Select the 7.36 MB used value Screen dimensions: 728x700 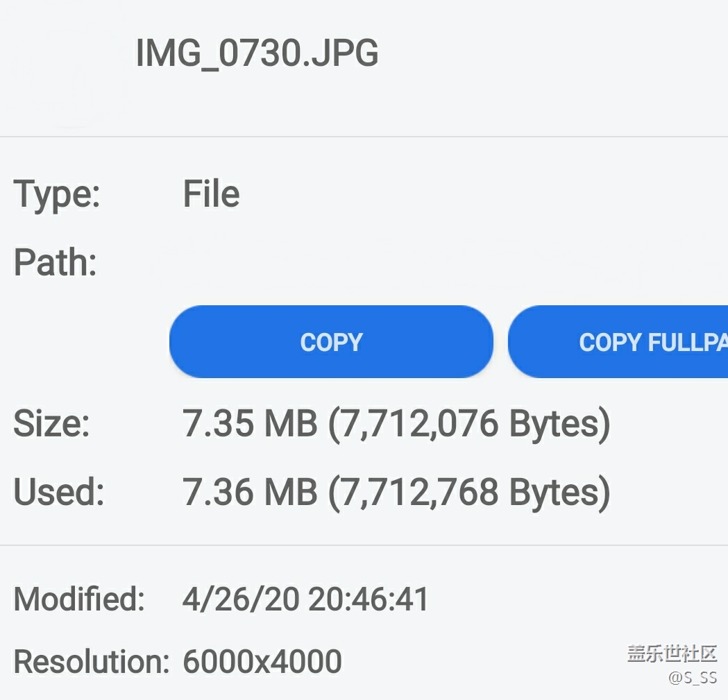(249, 492)
